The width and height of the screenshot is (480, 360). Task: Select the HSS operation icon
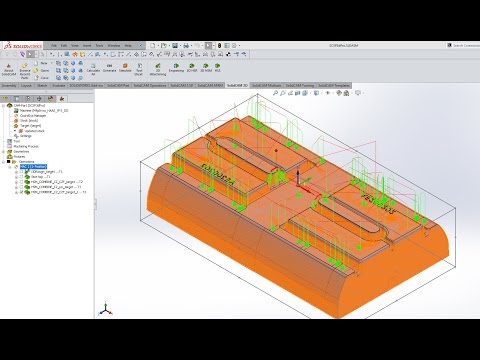point(217,68)
